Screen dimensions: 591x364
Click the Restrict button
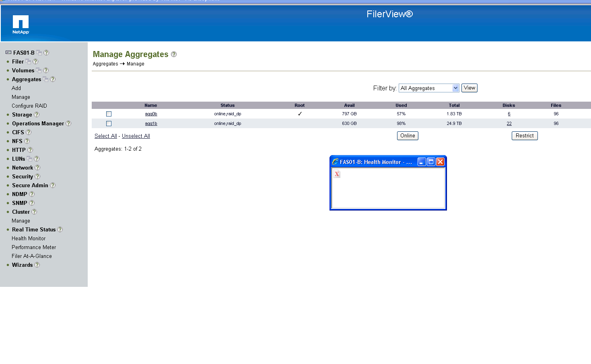click(525, 136)
